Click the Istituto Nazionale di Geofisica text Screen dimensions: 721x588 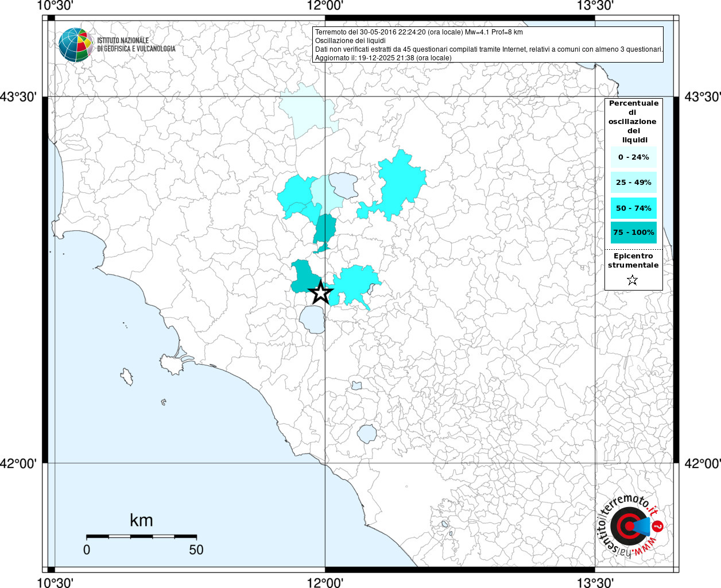(x=136, y=45)
